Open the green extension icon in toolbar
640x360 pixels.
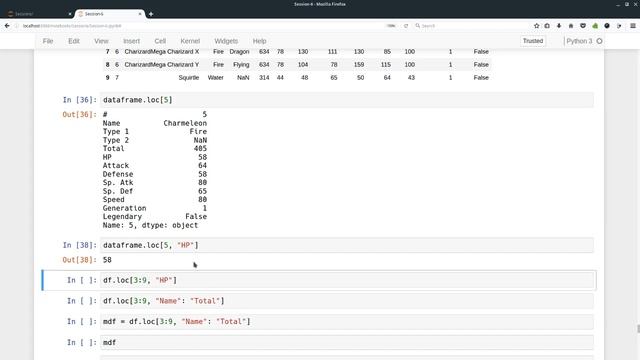coord(595,26)
